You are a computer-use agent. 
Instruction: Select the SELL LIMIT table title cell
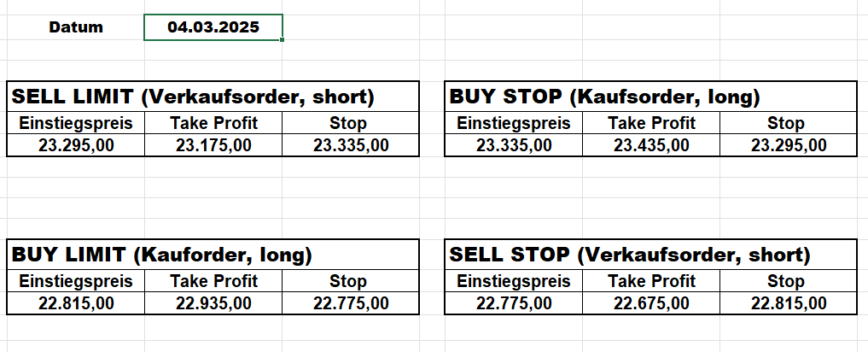pyautogui.click(x=194, y=97)
